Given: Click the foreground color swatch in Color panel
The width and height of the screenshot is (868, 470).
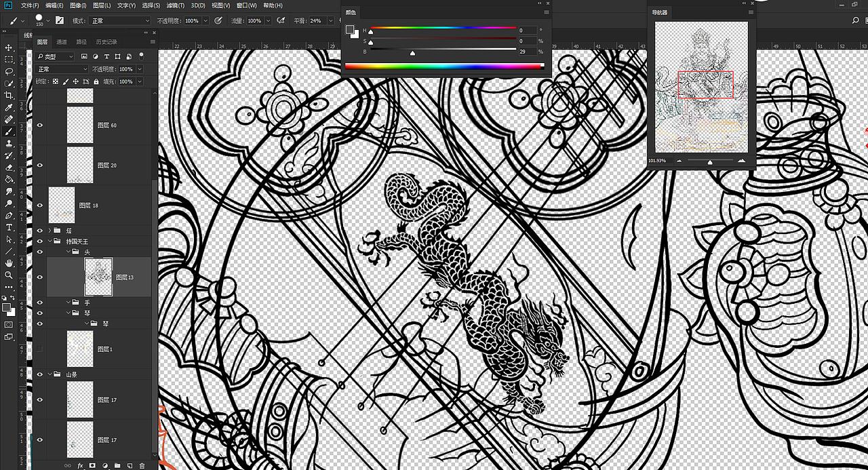Looking at the screenshot, I should click(x=350, y=29).
